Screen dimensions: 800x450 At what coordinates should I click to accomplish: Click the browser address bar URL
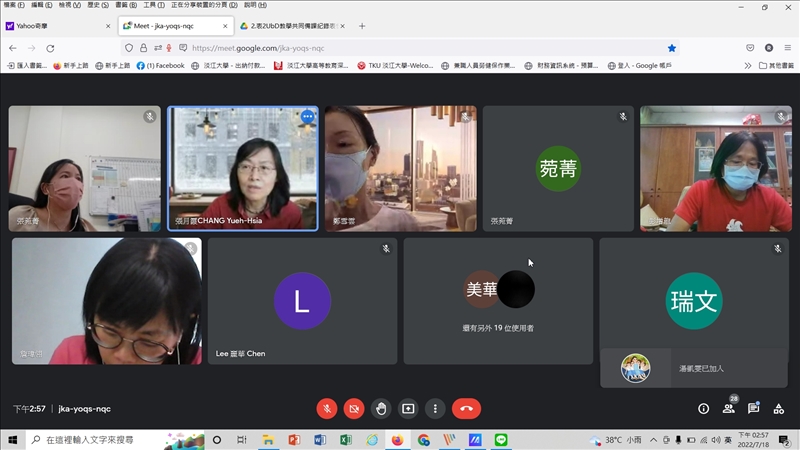[x=400, y=47]
